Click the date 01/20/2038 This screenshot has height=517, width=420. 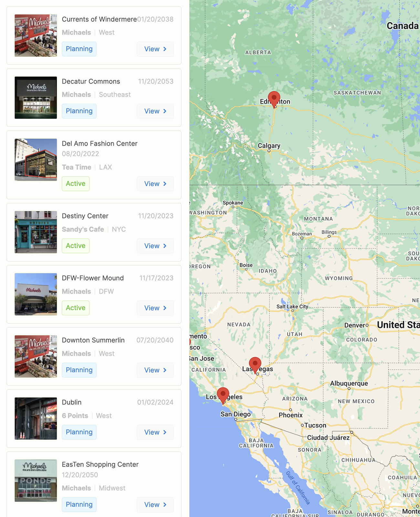click(x=155, y=19)
